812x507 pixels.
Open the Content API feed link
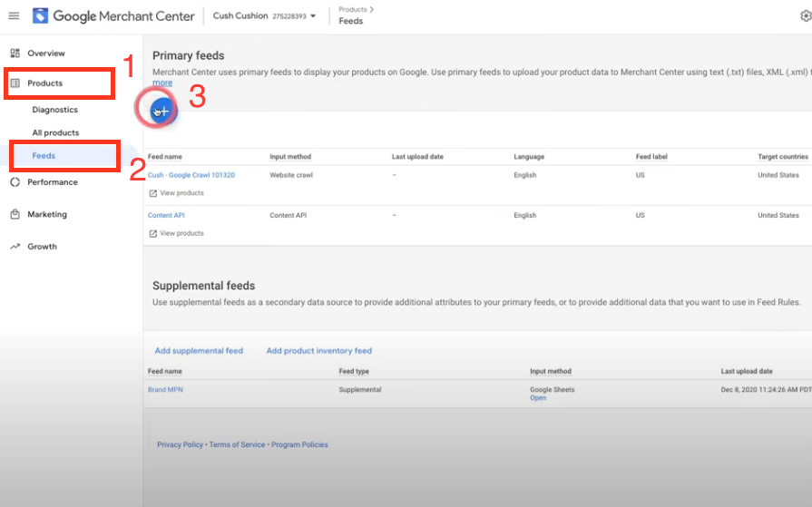[166, 216]
